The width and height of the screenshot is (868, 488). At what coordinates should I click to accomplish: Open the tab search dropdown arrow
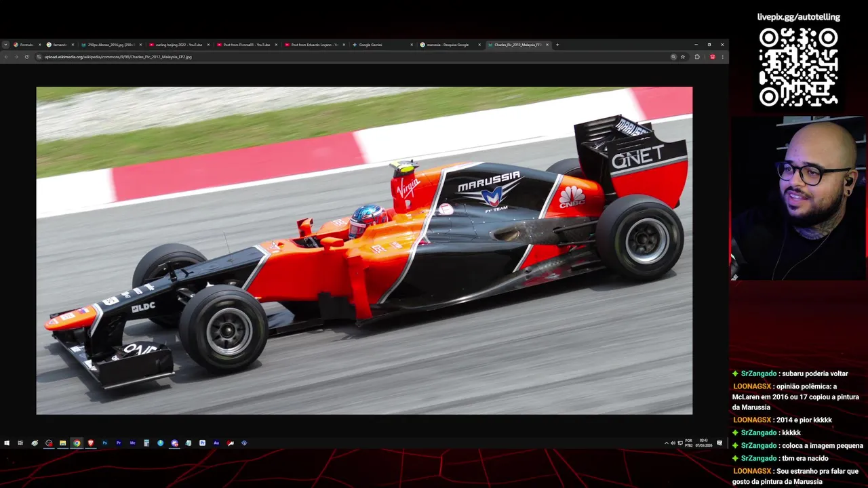click(x=5, y=45)
